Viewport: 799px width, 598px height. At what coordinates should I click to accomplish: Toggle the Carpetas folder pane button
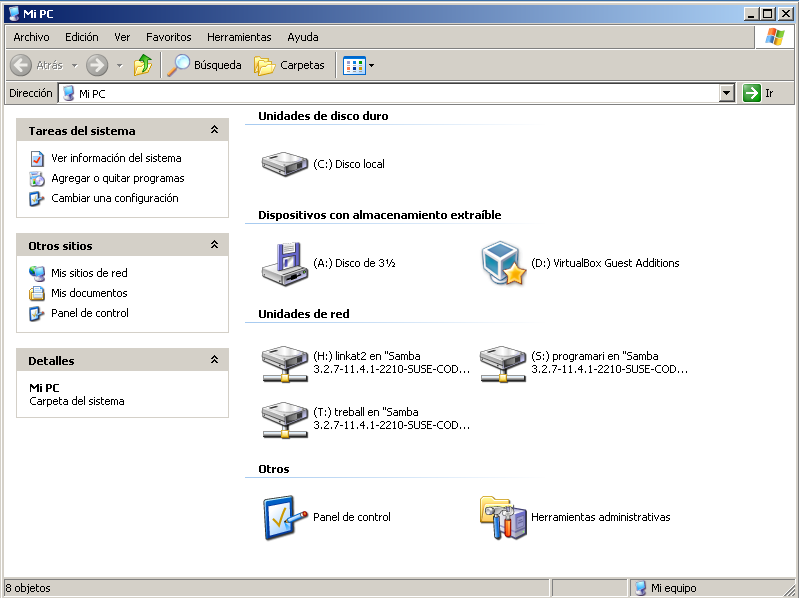pos(290,65)
